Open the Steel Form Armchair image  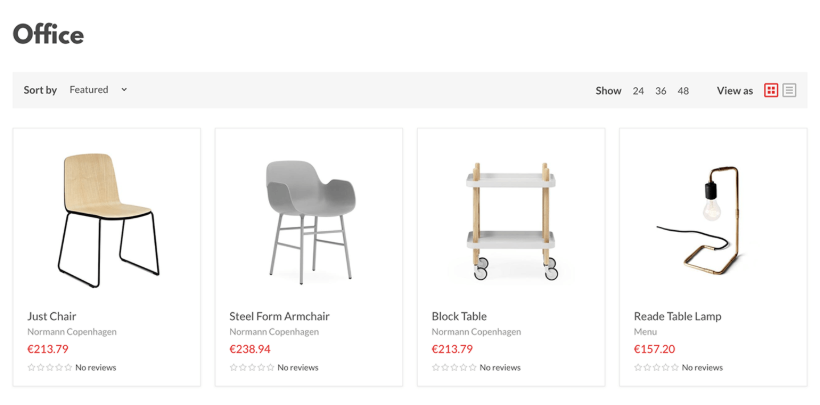pyautogui.click(x=309, y=216)
